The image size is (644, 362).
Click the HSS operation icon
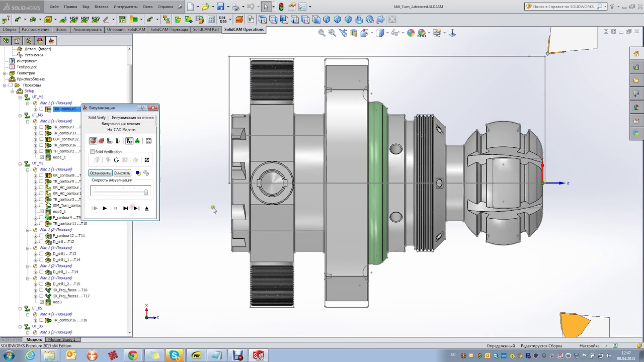point(96,20)
